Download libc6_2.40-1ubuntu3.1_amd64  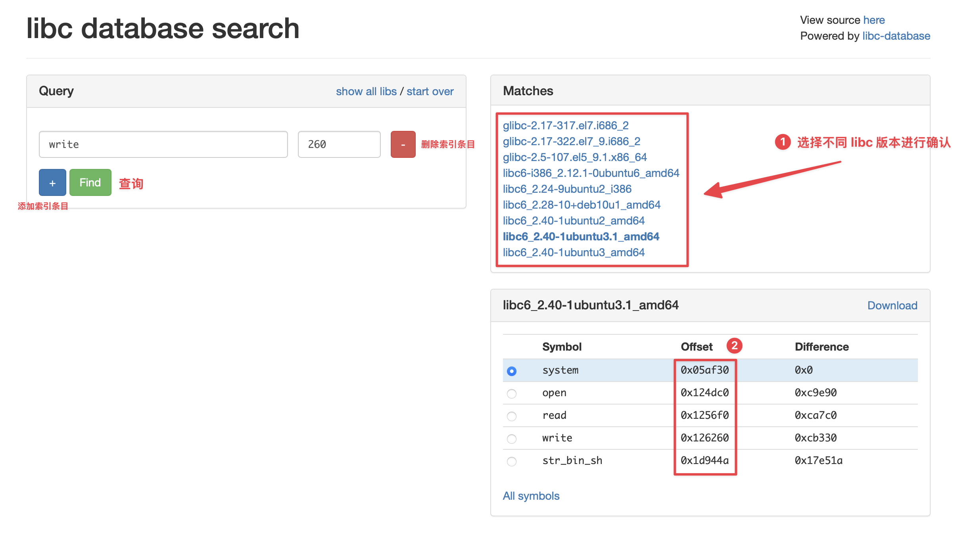pos(892,305)
